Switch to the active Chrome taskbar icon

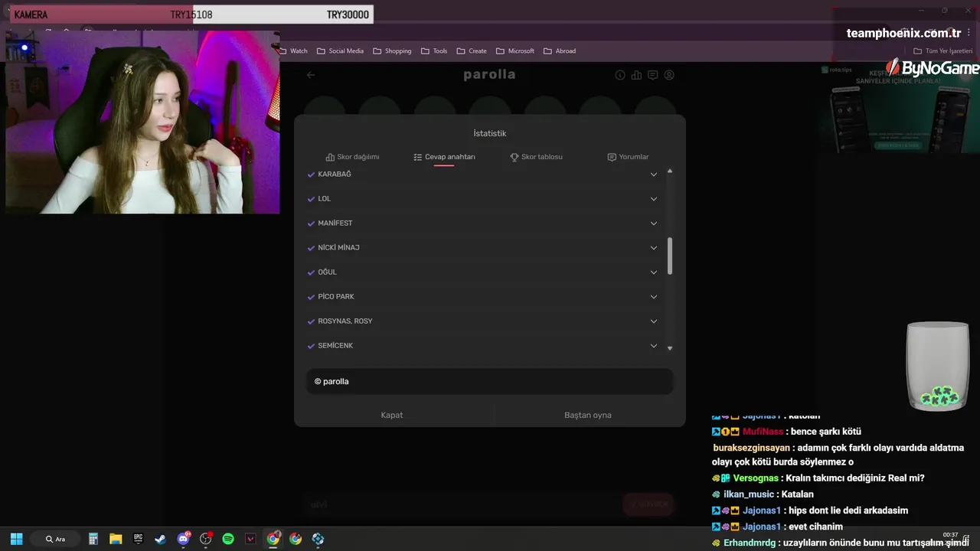coord(273,539)
